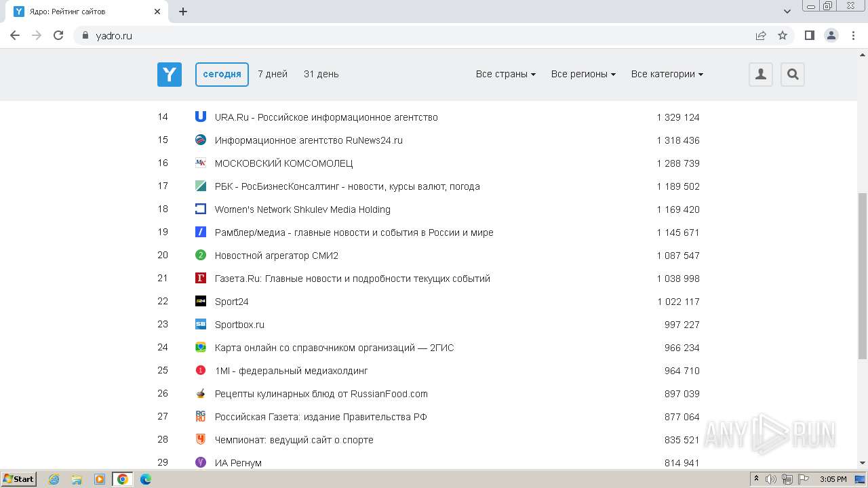The width and height of the screenshot is (868, 488).
Task: Open МОСКОВСКИЙ КОМСОМОЛЕЦ link
Action: click(x=283, y=163)
